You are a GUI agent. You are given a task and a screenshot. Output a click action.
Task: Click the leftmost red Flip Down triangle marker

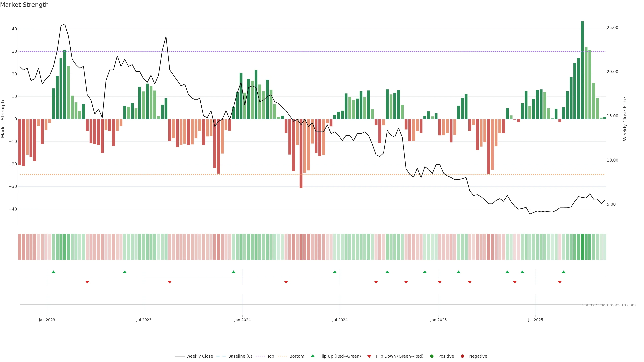(x=87, y=282)
